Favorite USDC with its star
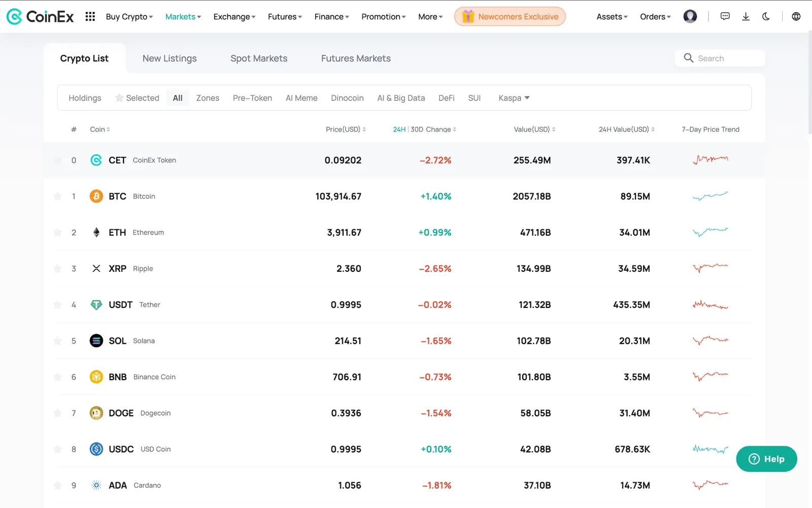This screenshot has width=812, height=508. tap(57, 449)
